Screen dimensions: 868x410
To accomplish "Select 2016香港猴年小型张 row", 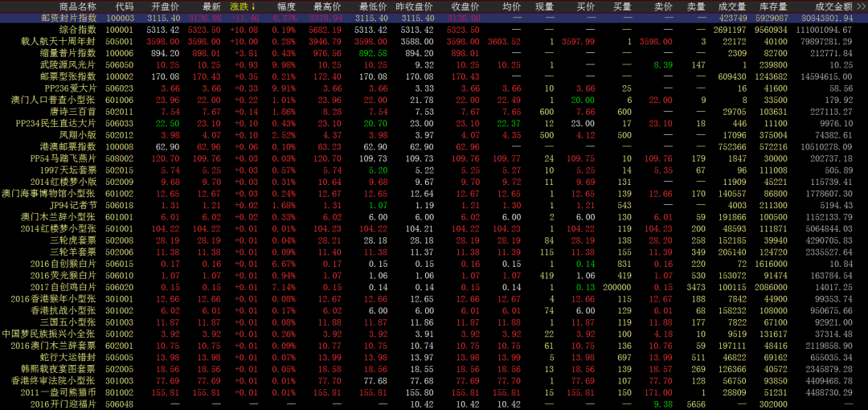I will (x=434, y=298).
